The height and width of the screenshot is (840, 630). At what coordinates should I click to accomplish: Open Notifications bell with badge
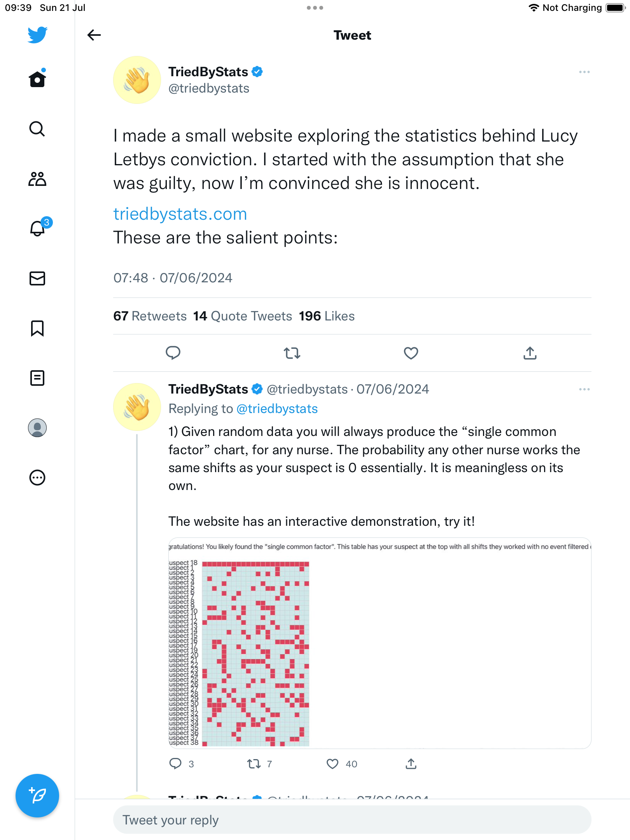[x=38, y=228]
